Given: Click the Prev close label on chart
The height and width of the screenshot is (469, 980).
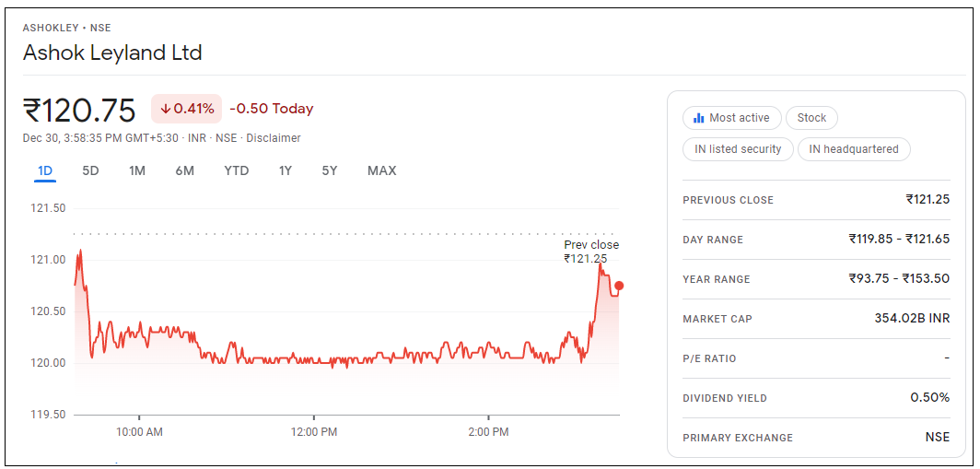Looking at the screenshot, I should (x=591, y=245).
